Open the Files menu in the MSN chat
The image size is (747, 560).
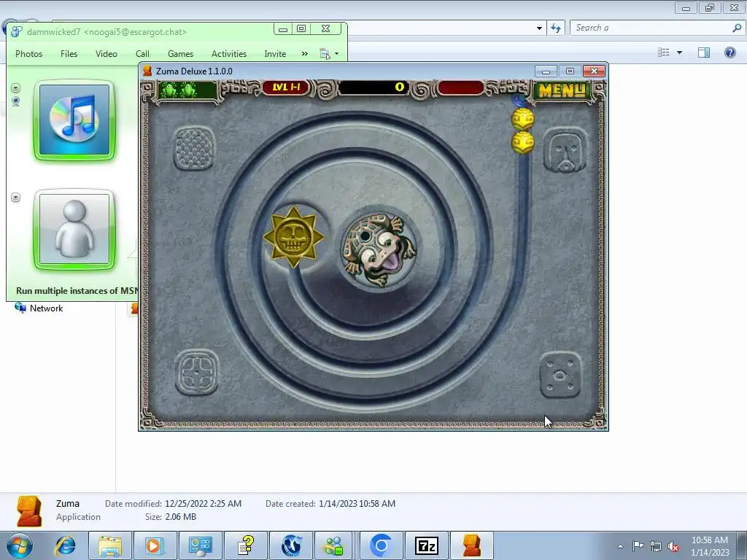[x=69, y=54]
